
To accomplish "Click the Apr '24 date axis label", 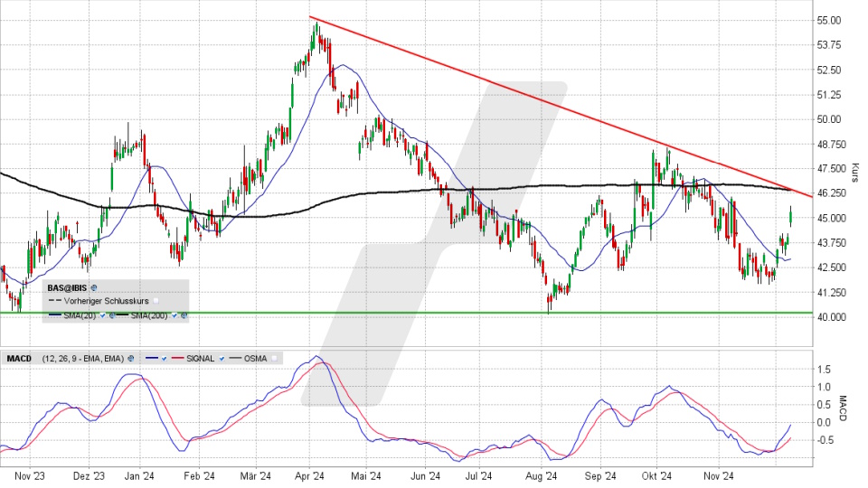I will (310, 475).
